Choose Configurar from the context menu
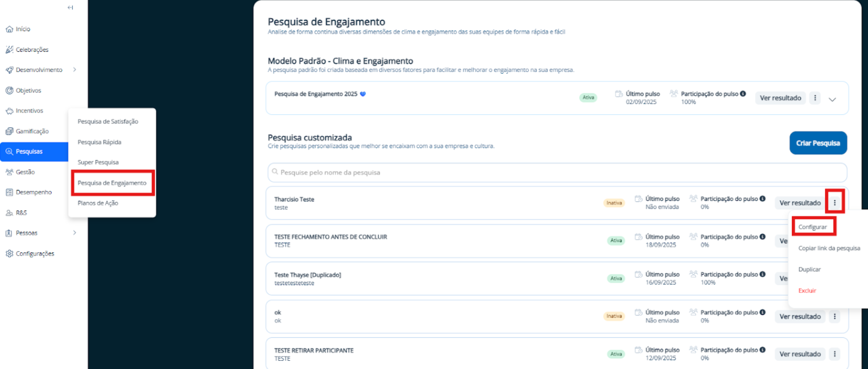This screenshot has height=369, width=868. click(812, 227)
